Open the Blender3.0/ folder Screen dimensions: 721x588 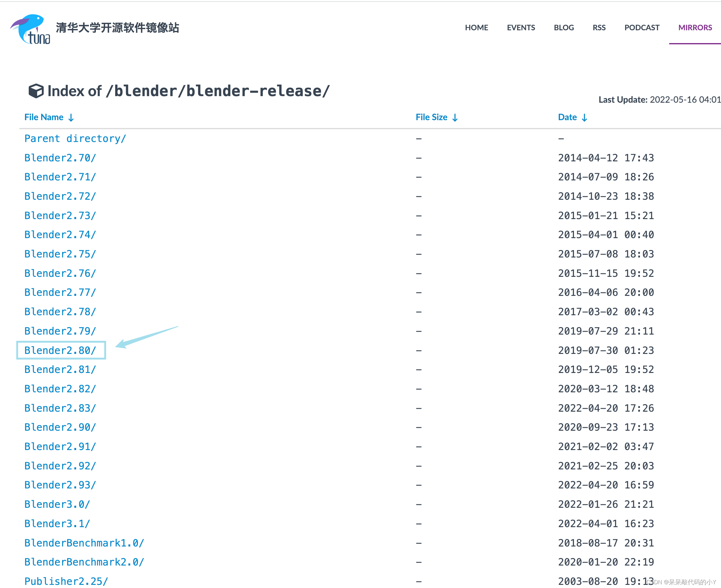click(57, 504)
